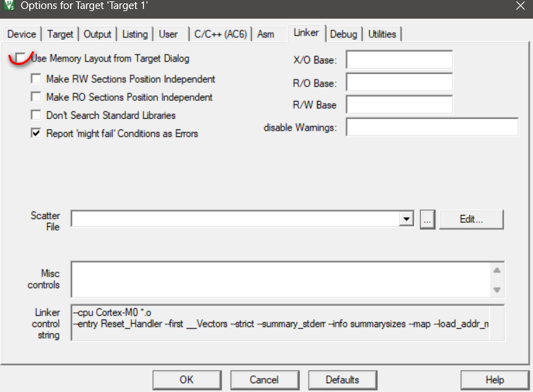The height and width of the screenshot is (392, 533).
Task: Reset settings with the Defaults button
Action: 343,380
